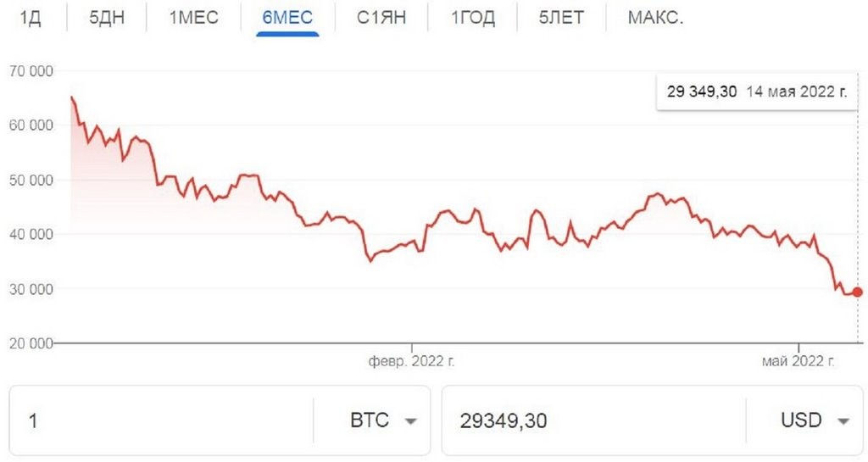The height and width of the screenshot is (462, 868).
Task: Switch to the 5ДН range tab
Action: coord(107,18)
